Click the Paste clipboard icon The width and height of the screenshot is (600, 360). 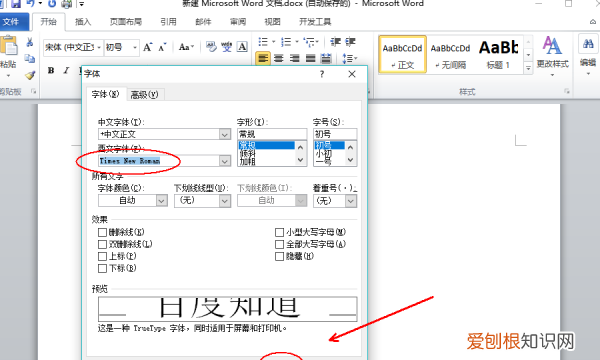[8, 46]
